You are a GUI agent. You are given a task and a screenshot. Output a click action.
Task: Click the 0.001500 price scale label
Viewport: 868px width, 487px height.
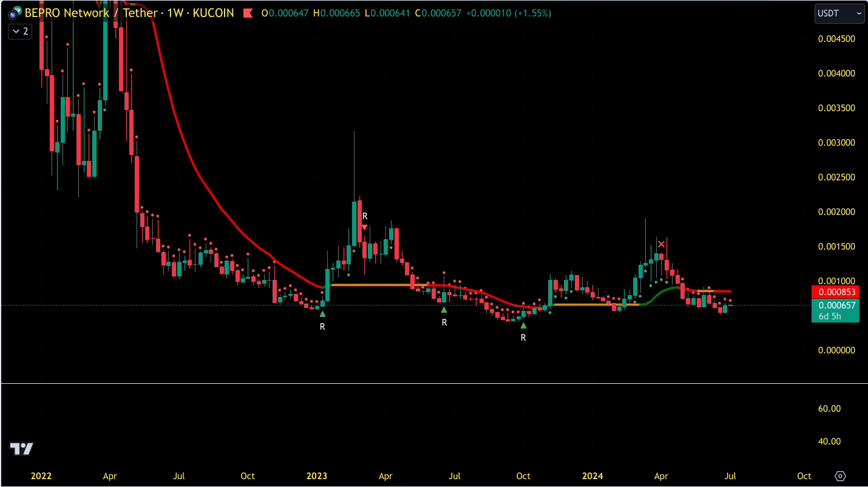point(836,247)
